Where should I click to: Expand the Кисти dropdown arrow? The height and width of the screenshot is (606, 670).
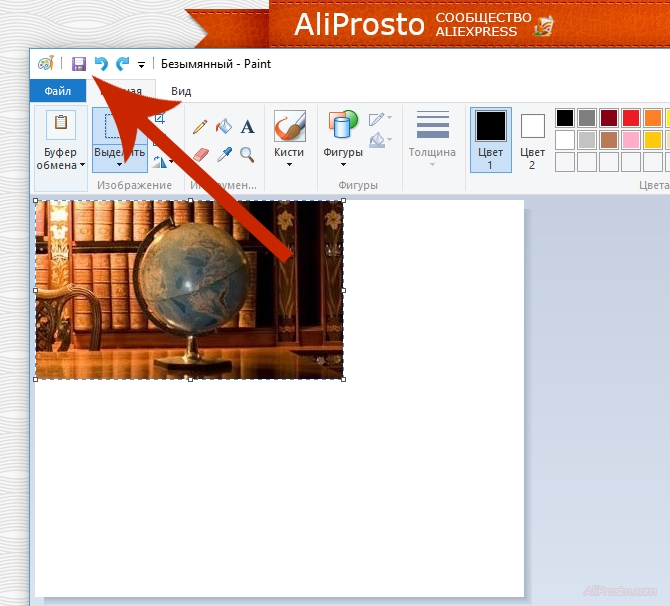tap(289, 165)
